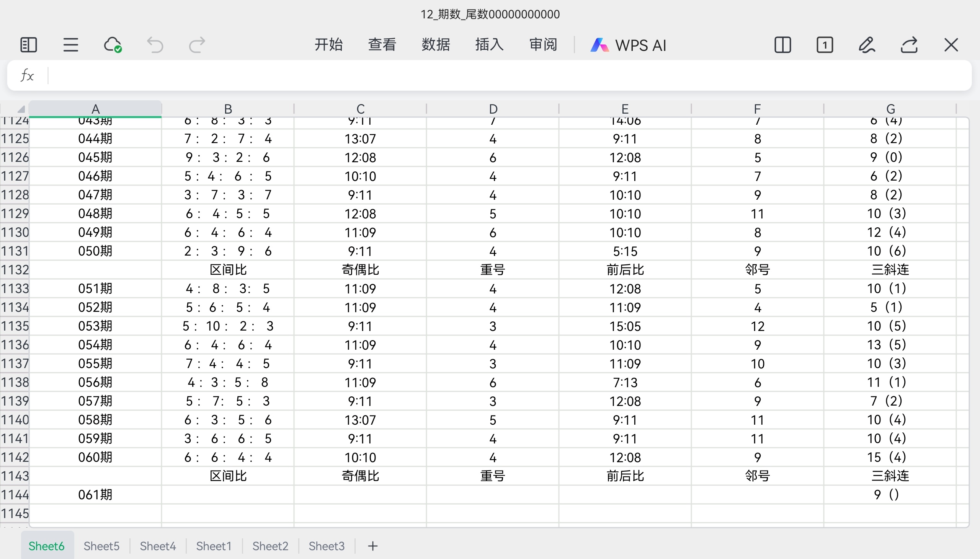This screenshot has width=980, height=559.
Task: Click the undo arrow icon
Action: pos(155,45)
